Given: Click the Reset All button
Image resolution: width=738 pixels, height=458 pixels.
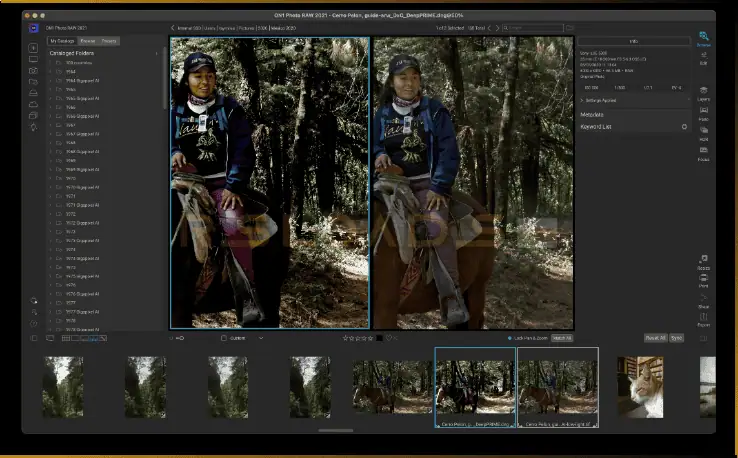Looking at the screenshot, I should click(x=656, y=338).
